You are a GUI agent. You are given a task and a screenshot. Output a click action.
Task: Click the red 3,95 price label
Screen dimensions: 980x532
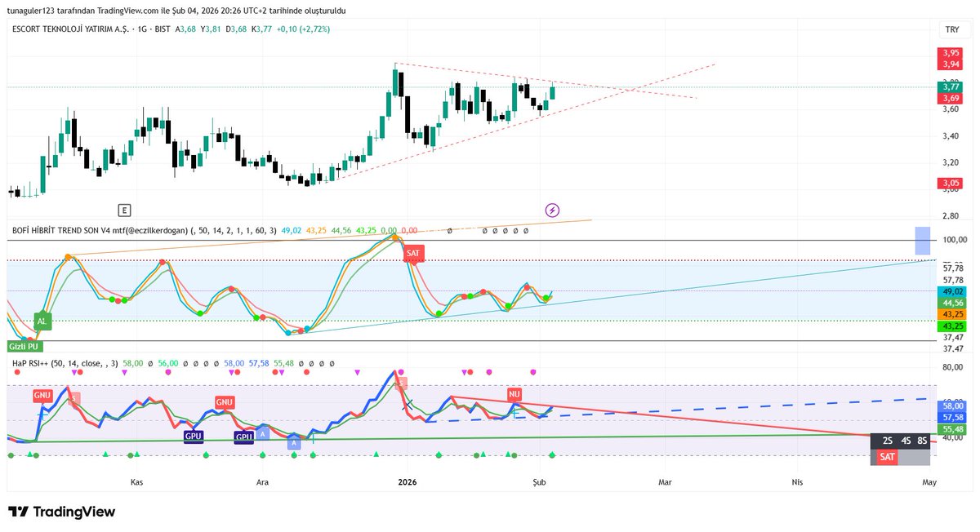[951, 53]
